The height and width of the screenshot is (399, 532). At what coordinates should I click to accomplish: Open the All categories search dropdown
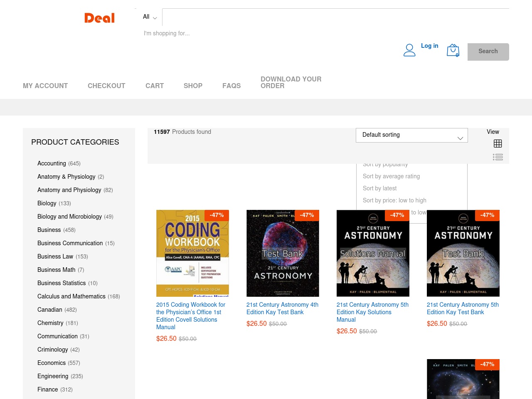point(150,17)
